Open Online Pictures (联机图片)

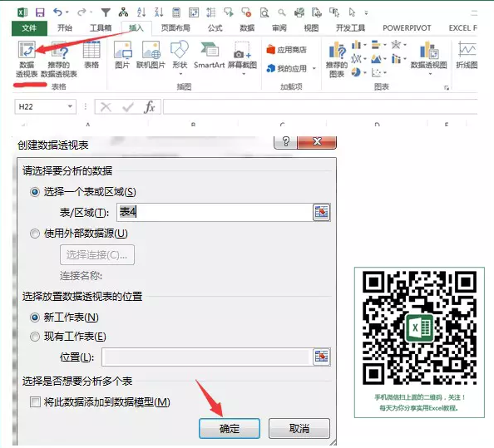point(151,55)
